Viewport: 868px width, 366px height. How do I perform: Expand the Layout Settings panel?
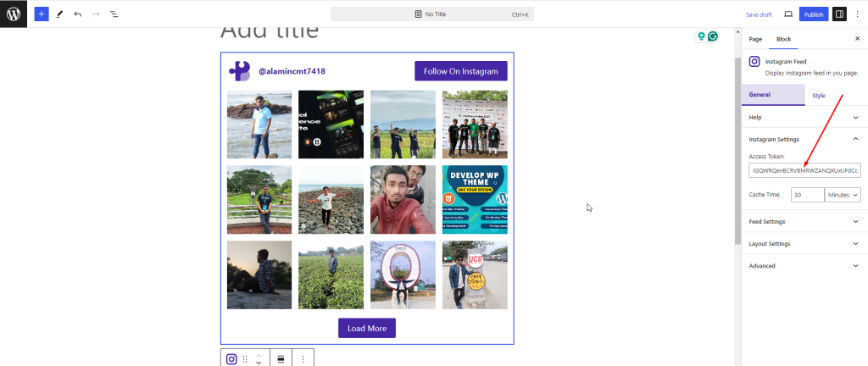click(x=802, y=243)
